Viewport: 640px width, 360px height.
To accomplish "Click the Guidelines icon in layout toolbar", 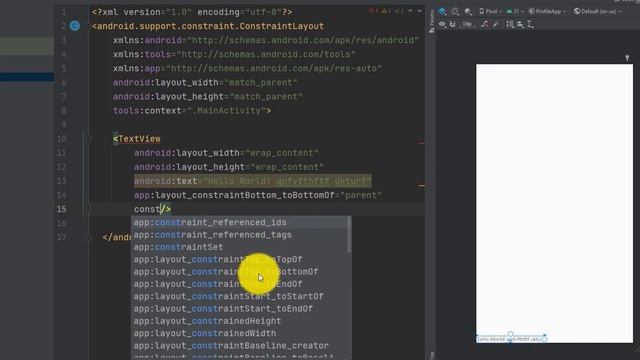I will point(530,24).
